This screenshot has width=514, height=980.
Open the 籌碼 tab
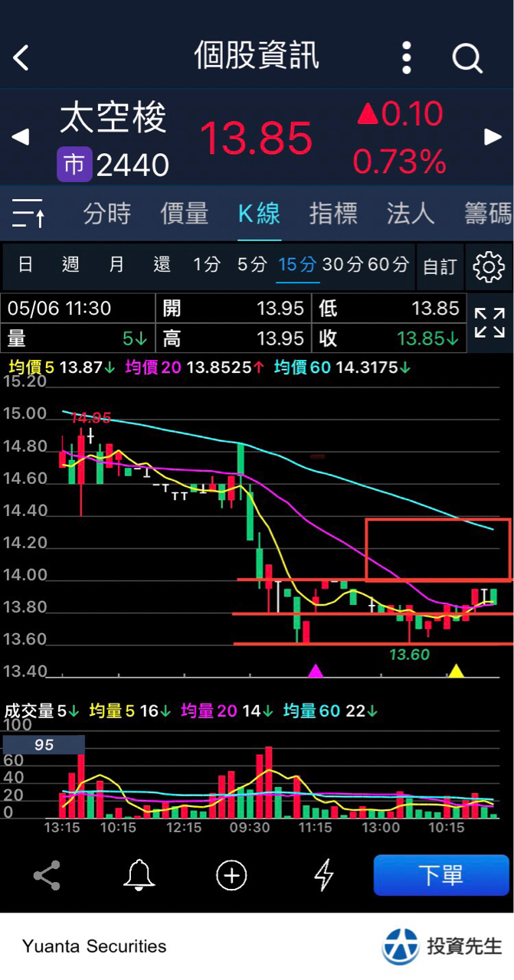tap(488, 214)
